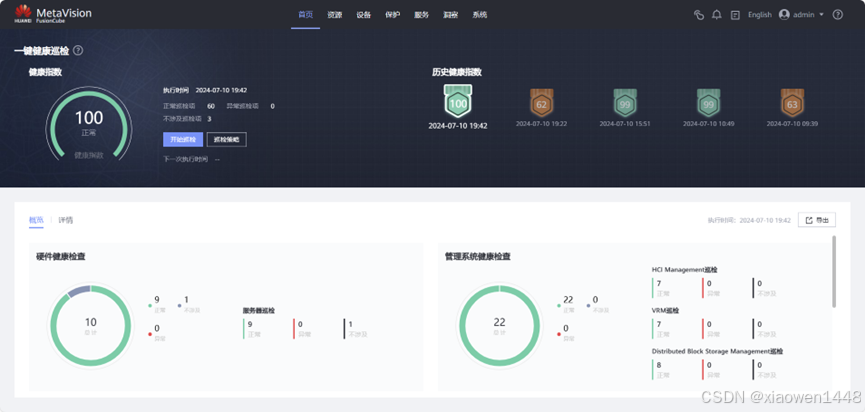865x412 pixels.
Task: Click the 巡检策略 button
Action: coord(227,140)
